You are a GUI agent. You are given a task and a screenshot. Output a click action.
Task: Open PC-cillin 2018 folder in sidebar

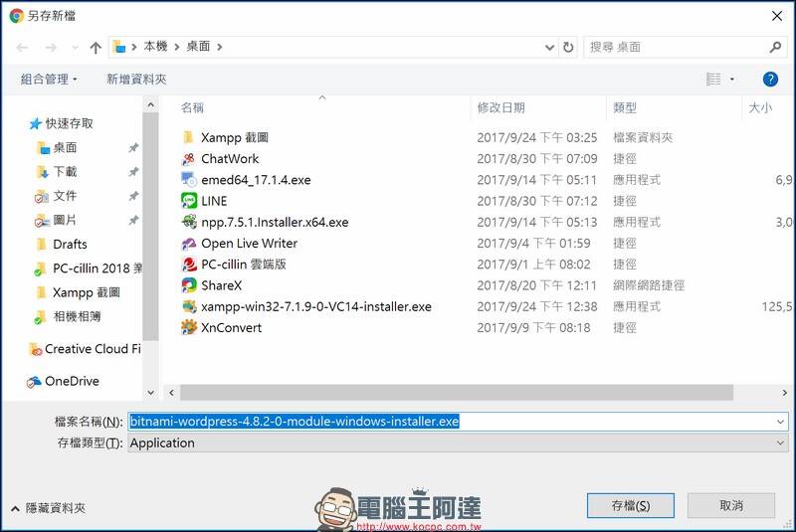[x=98, y=268]
